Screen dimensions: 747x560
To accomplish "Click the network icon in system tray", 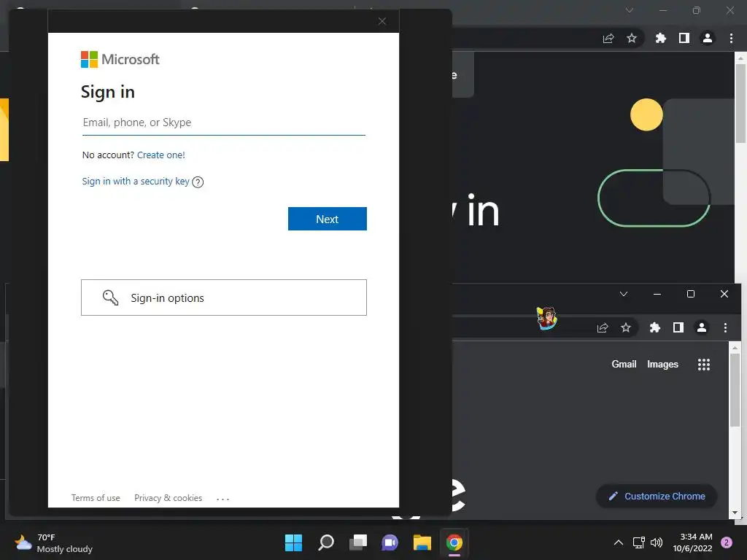I will click(x=638, y=542).
